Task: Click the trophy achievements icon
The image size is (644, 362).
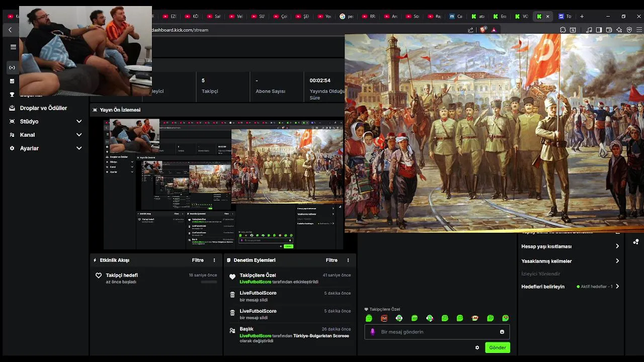Action: (12, 95)
